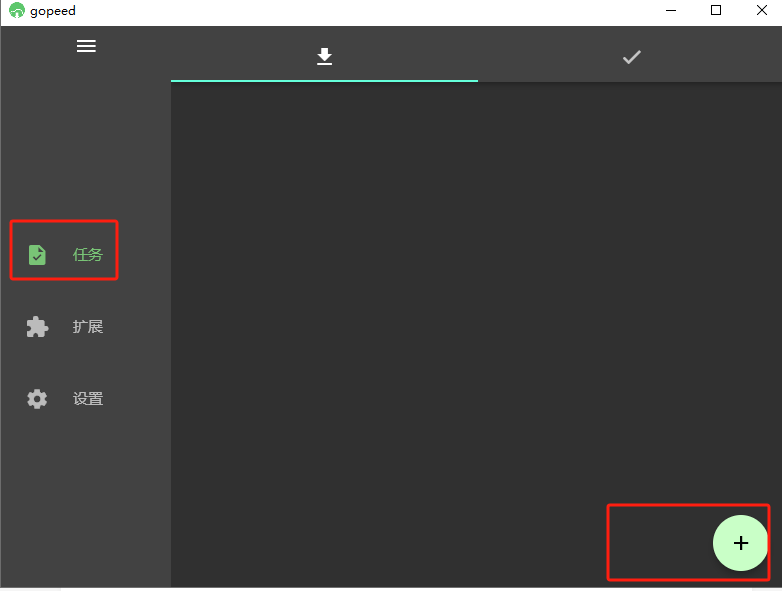This screenshot has height=591, width=782.
Task: Click the settings gear icon
Action: click(37, 399)
